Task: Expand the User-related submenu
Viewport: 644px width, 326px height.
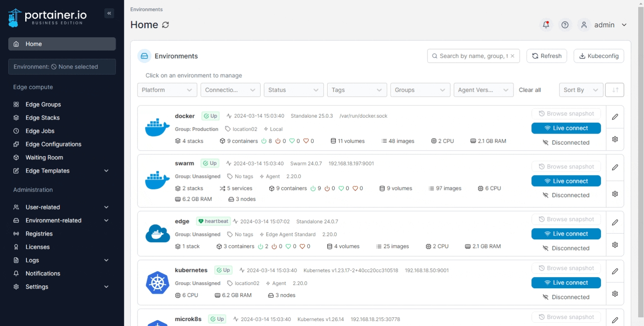Action: [106, 207]
